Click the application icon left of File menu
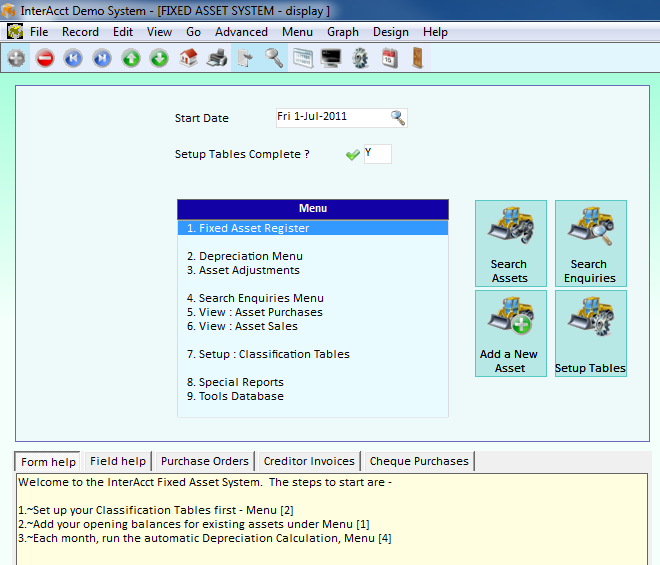This screenshot has height=565, width=660. (15, 32)
